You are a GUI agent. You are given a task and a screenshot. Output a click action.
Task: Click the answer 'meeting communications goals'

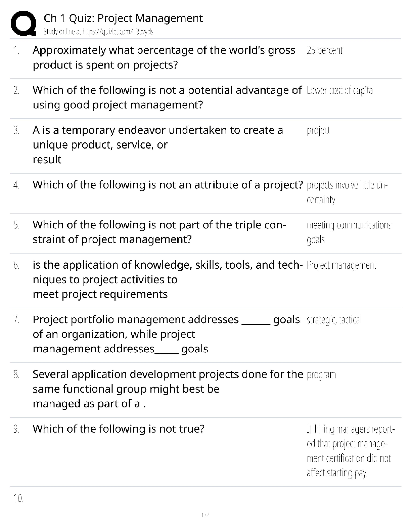(x=349, y=232)
